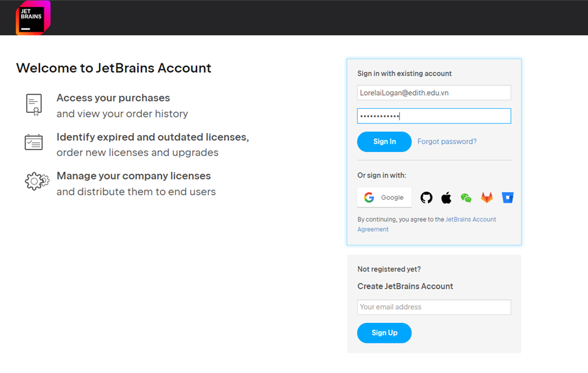The image size is (588, 373).
Task: Sign in with GitHub icon
Action: 426,198
